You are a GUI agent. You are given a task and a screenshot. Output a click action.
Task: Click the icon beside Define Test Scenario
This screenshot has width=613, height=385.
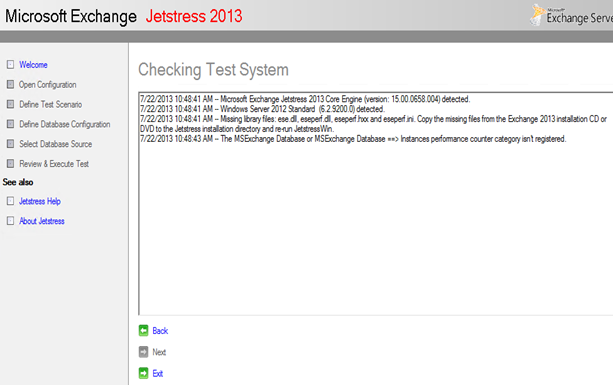tap(11, 104)
